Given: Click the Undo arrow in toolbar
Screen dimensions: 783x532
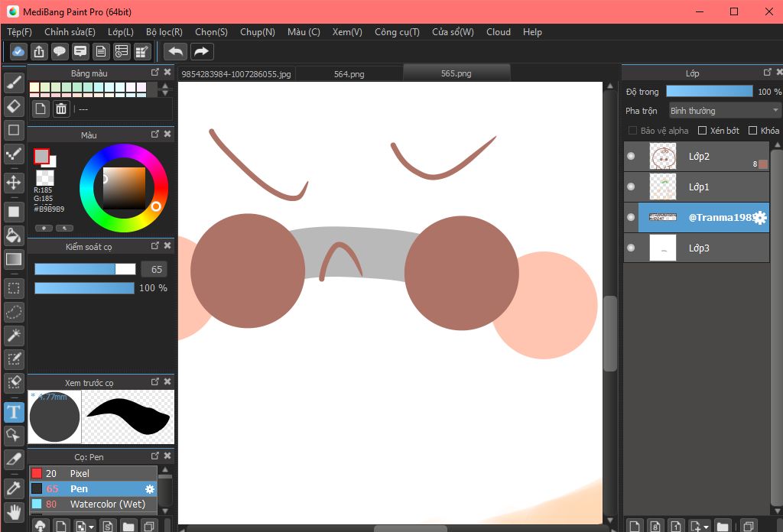Looking at the screenshot, I should [175, 51].
